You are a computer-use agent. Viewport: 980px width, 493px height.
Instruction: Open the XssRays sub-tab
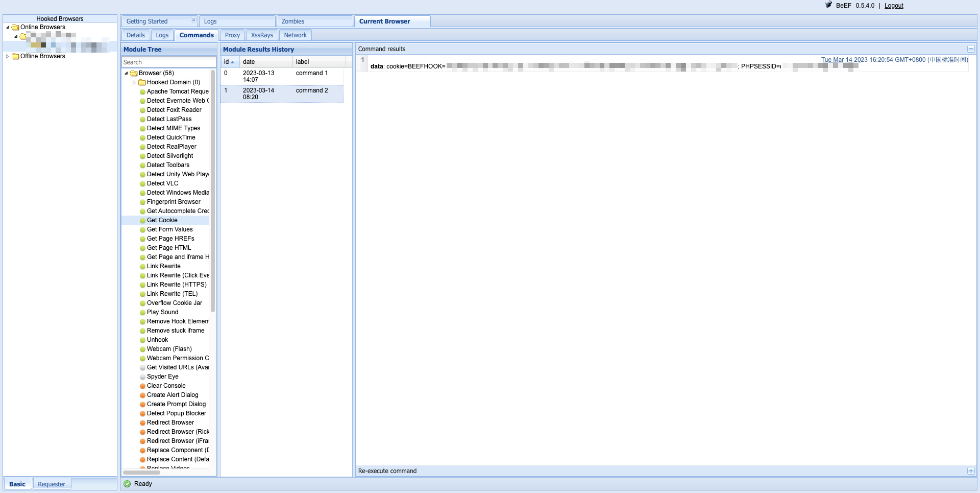[262, 35]
